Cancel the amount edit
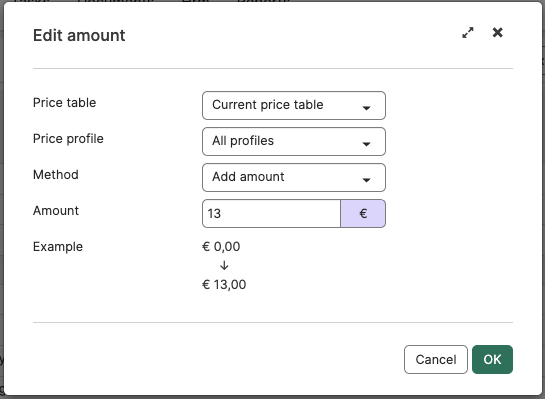Viewport: 545px width, 399px height. coord(436,359)
